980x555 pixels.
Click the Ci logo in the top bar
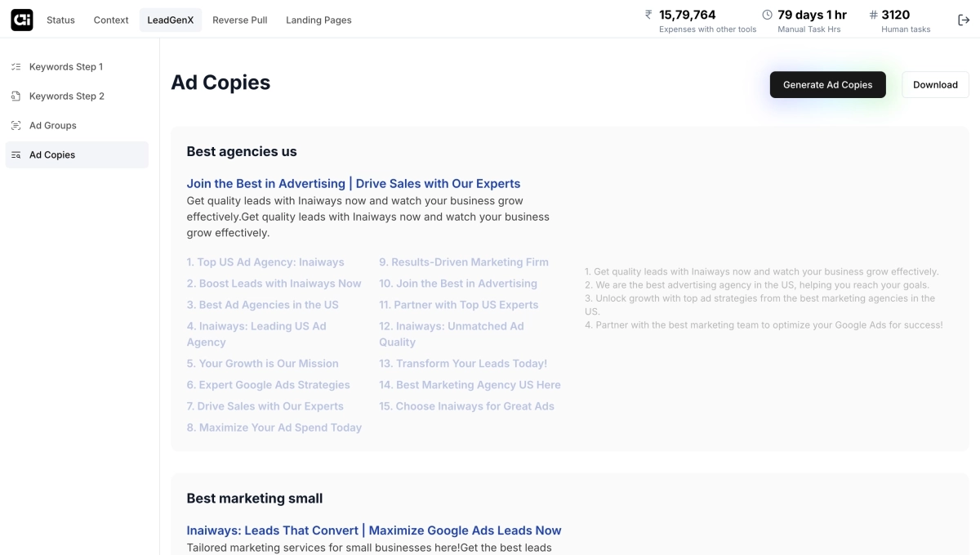[21, 20]
